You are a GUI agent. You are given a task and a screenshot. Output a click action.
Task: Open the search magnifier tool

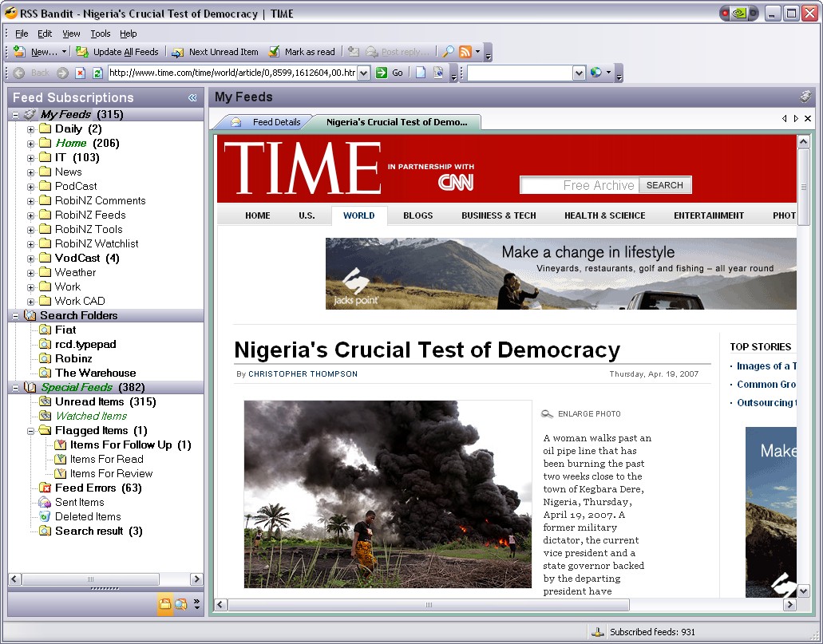(x=449, y=51)
